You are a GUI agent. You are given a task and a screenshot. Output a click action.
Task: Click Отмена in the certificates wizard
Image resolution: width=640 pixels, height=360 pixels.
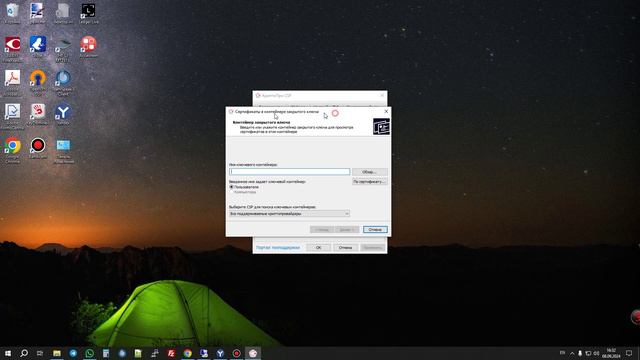tap(375, 229)
